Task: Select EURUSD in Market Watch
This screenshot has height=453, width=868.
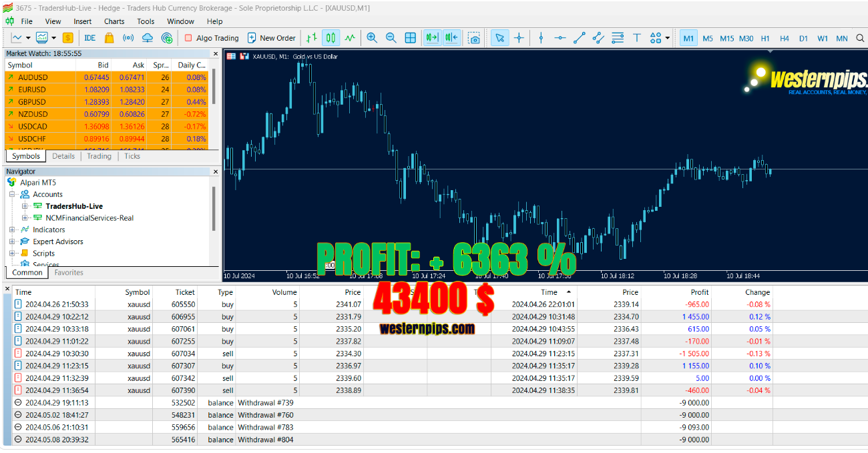Action: 107,89
